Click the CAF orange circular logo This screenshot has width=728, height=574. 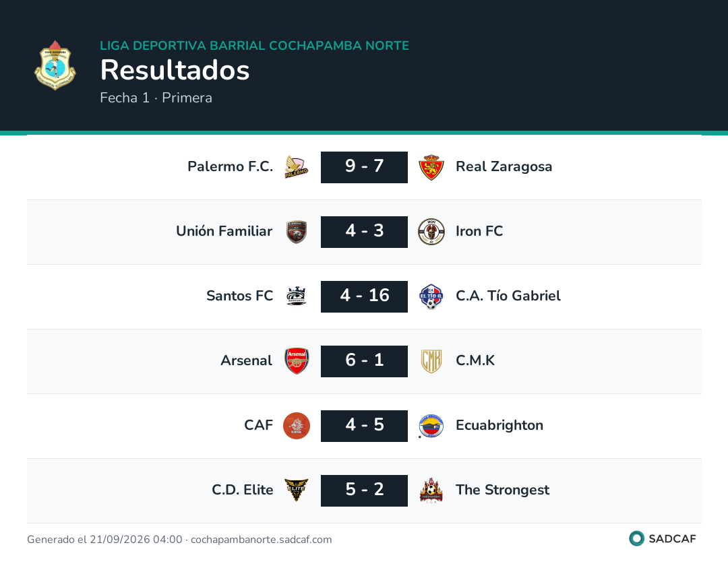point(296,426)
